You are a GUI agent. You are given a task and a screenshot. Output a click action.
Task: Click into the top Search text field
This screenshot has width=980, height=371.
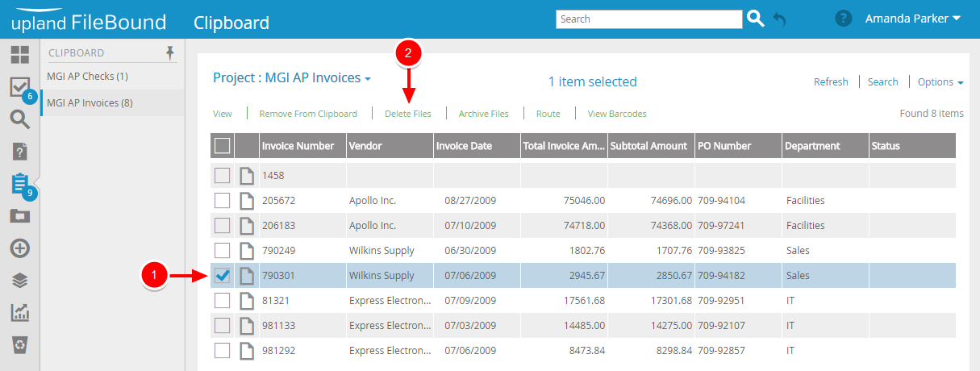click(648, 19)
